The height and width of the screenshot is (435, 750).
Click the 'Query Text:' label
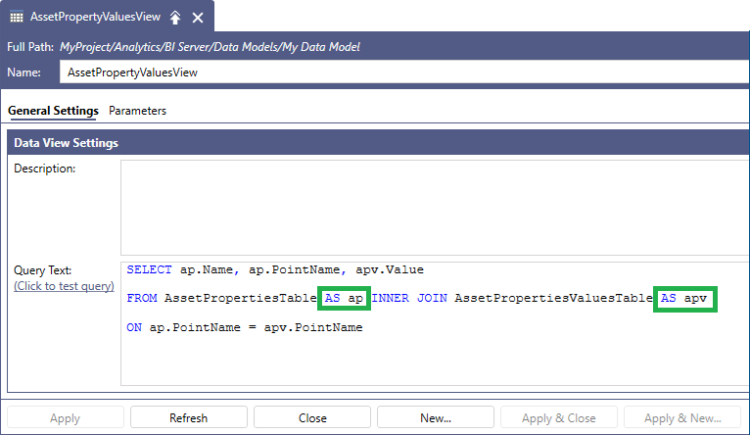click(x=43, y=270)
